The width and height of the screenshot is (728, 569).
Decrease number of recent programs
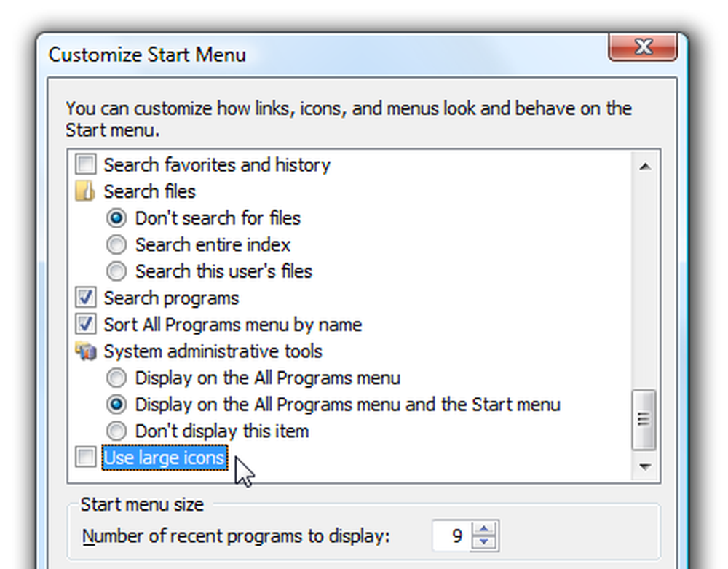[484, 541]
